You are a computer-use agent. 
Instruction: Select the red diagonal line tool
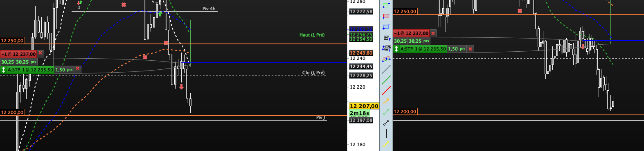pos(386,90)
